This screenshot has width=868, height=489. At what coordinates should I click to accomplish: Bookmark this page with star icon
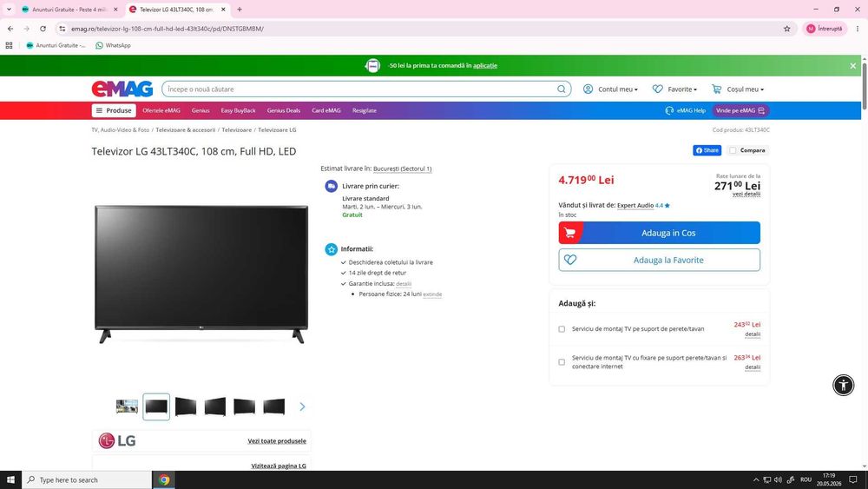(786, 29)
